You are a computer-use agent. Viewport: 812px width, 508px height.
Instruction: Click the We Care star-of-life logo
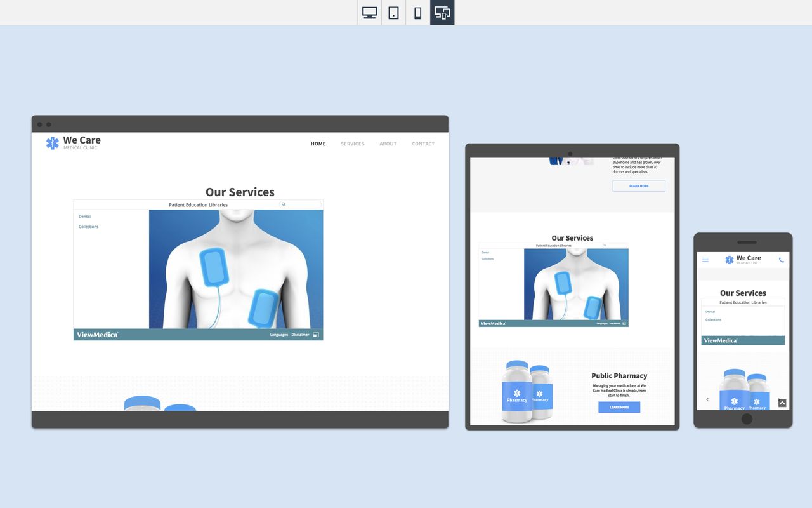click(x=52, y=142)
